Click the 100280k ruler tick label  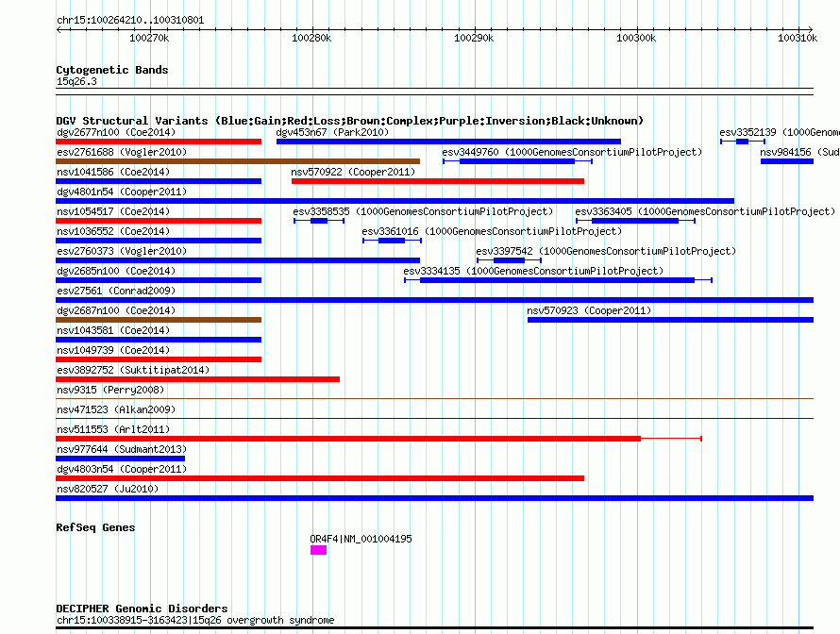click(311, 38)
